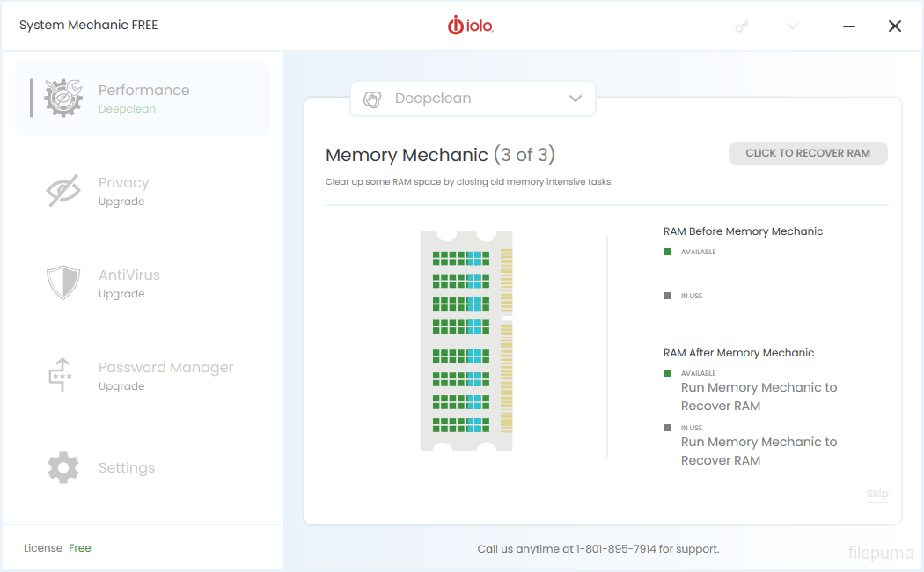Open the Deepclean mode selector box
Screen dimensions: 924x572
[x=473, y=99]
